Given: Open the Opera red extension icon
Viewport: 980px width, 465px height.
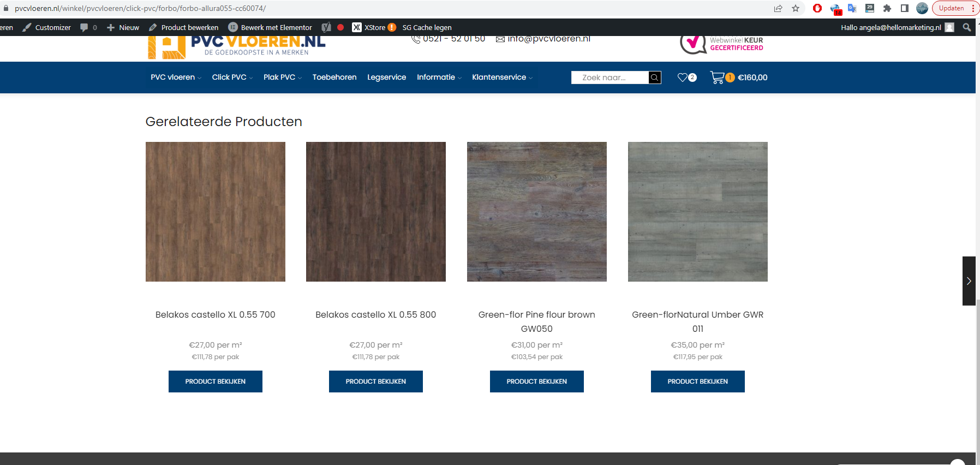Looking at the screenshot, I should (x=817, y=8).
